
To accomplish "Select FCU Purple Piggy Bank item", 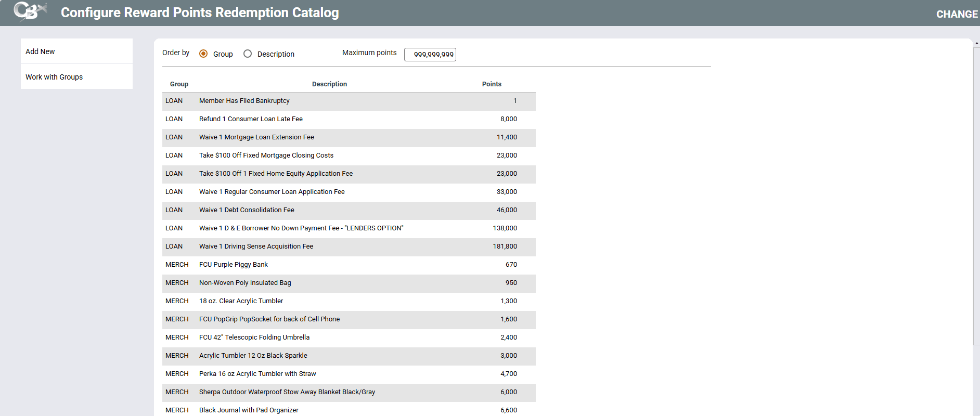I will click(233, 265).
